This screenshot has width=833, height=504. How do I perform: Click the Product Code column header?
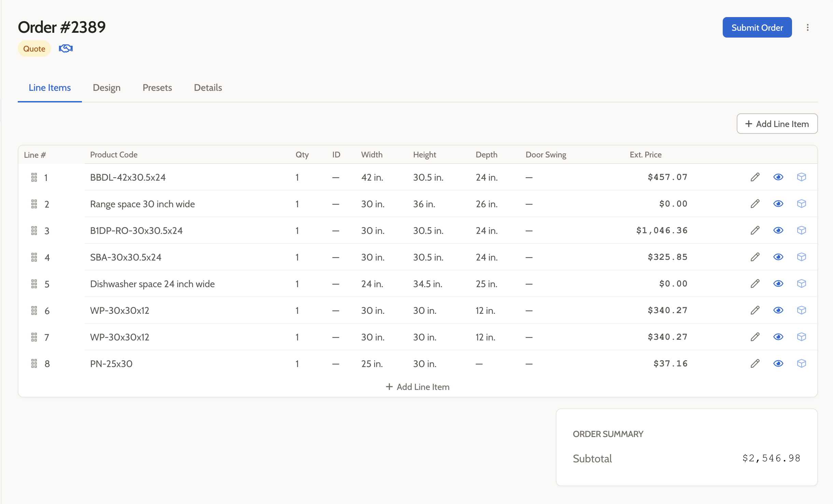(114, 155)
